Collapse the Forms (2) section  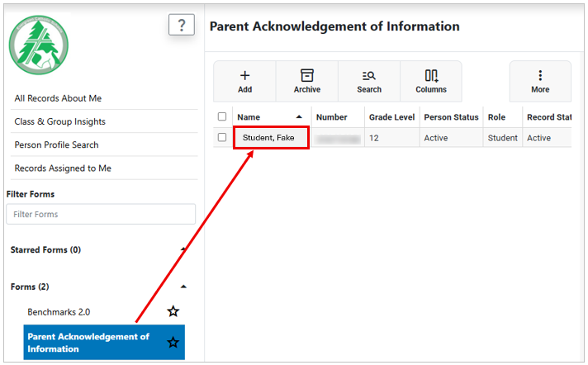click(183, 287)
